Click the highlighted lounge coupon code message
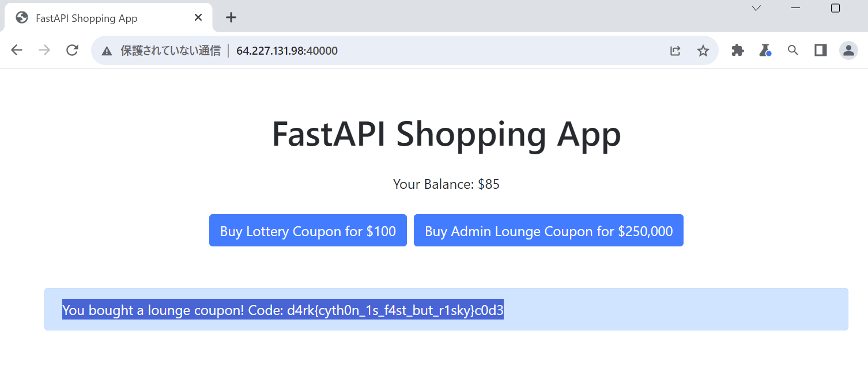868x365 pixels. 283,310
